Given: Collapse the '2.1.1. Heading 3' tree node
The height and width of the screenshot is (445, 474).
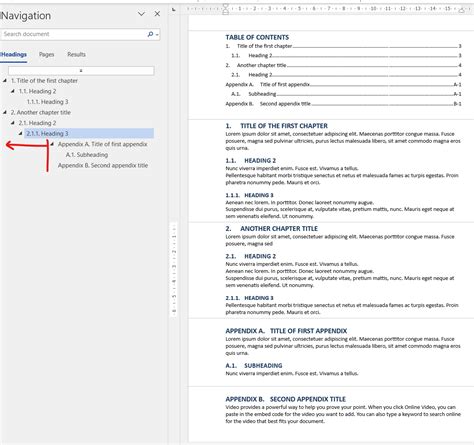Looking at the screenshot, I should [21, 133].
